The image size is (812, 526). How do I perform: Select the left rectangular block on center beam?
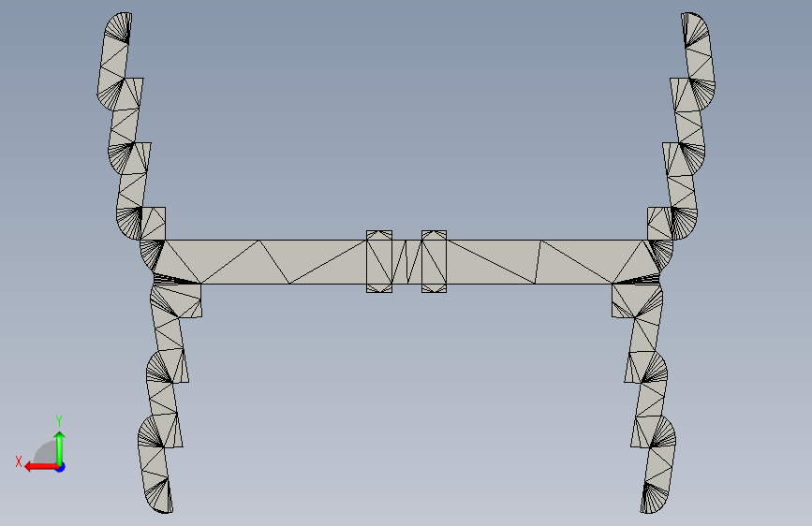click(379, 261)
